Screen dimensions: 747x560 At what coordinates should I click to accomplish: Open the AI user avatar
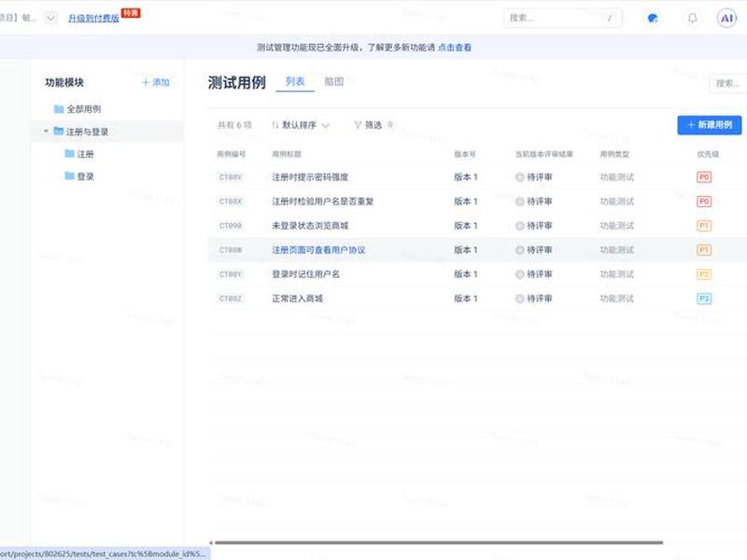point(727,18)
